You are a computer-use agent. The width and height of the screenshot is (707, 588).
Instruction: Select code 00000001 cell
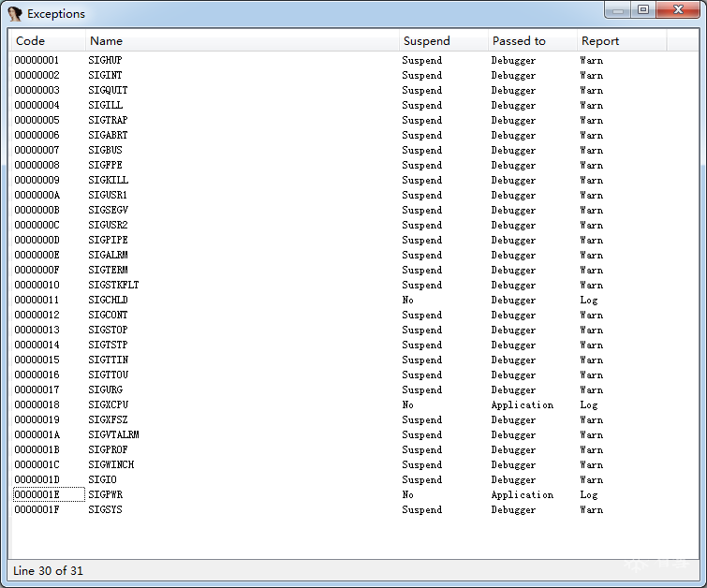37,61
